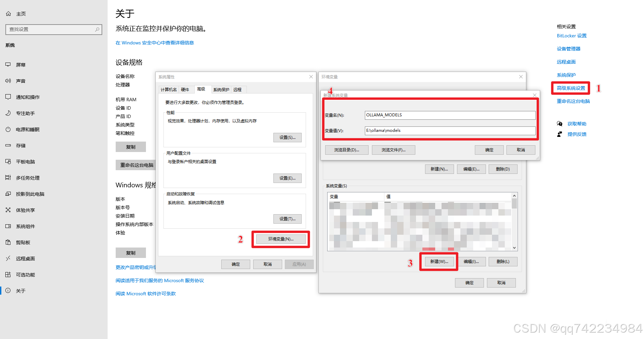Open the Display (屏幕) settings icon

8,65
